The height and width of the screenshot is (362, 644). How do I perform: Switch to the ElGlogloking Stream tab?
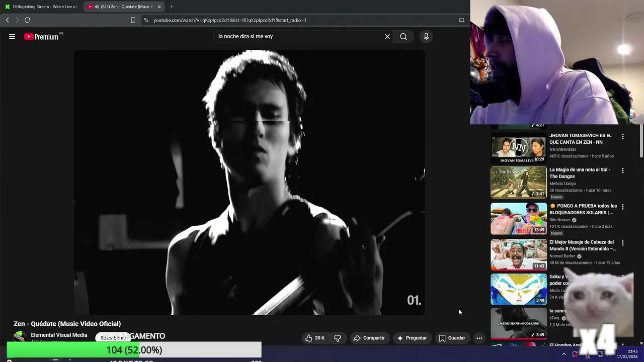point(41,7)
